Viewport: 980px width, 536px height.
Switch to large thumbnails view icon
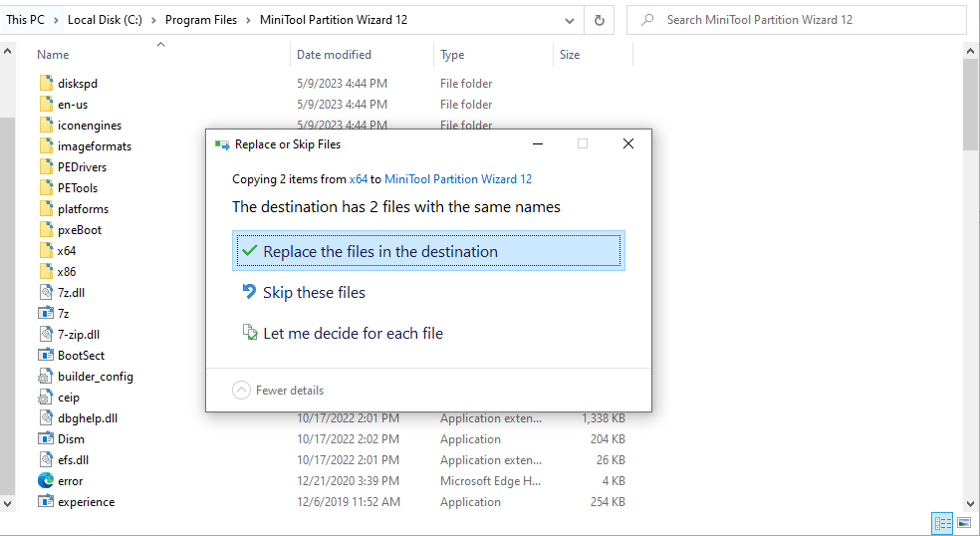tap(964, 523)
